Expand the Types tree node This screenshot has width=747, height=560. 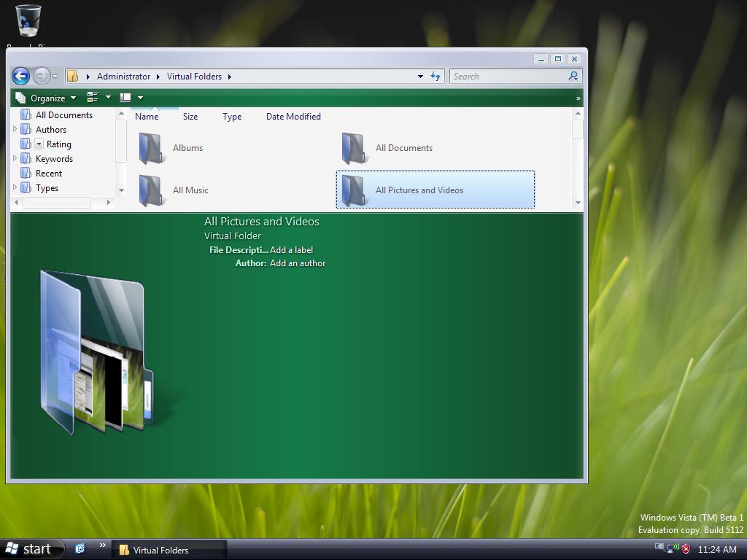pos(15,187)
